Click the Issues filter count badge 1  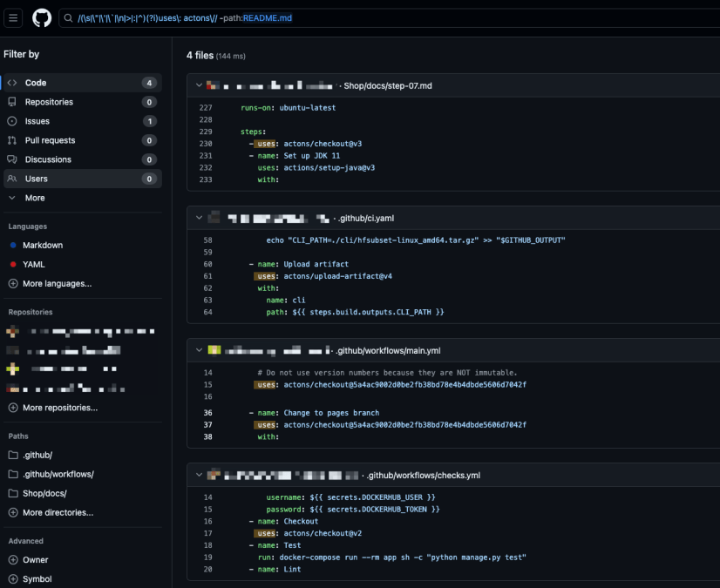(149, 121)
